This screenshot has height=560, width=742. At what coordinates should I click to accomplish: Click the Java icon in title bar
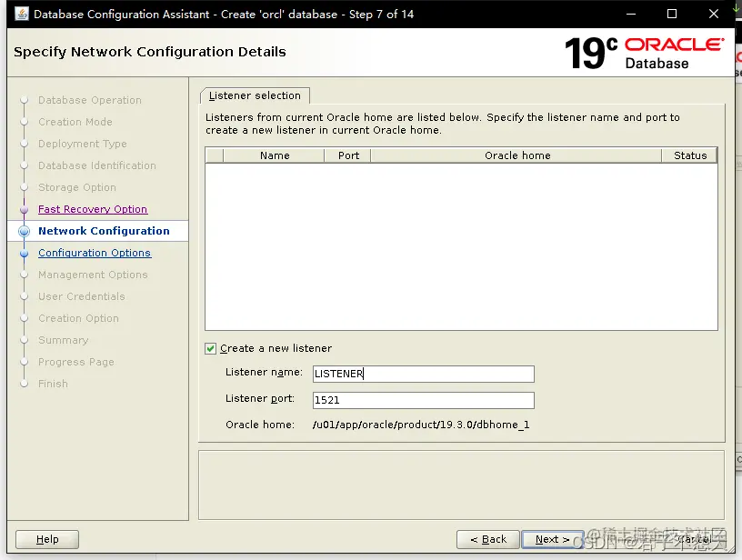pos(21,14)
